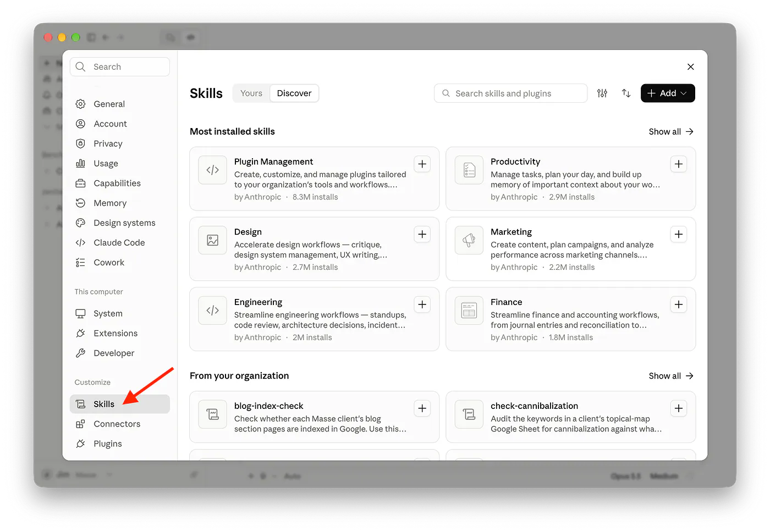Screen dimensions: 770x532
Task: Show all most installed skills
Action: pyautogui.click(x=671, y=131)
